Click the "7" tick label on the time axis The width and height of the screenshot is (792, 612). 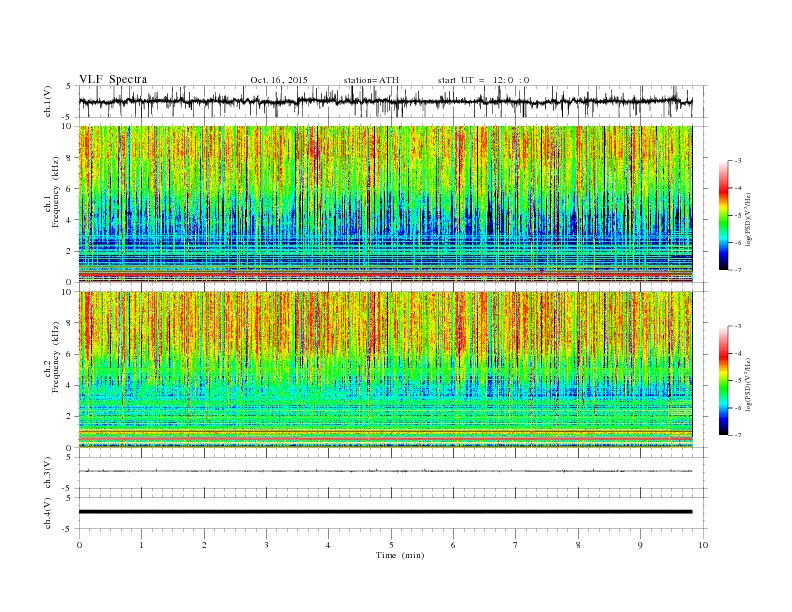516,545
